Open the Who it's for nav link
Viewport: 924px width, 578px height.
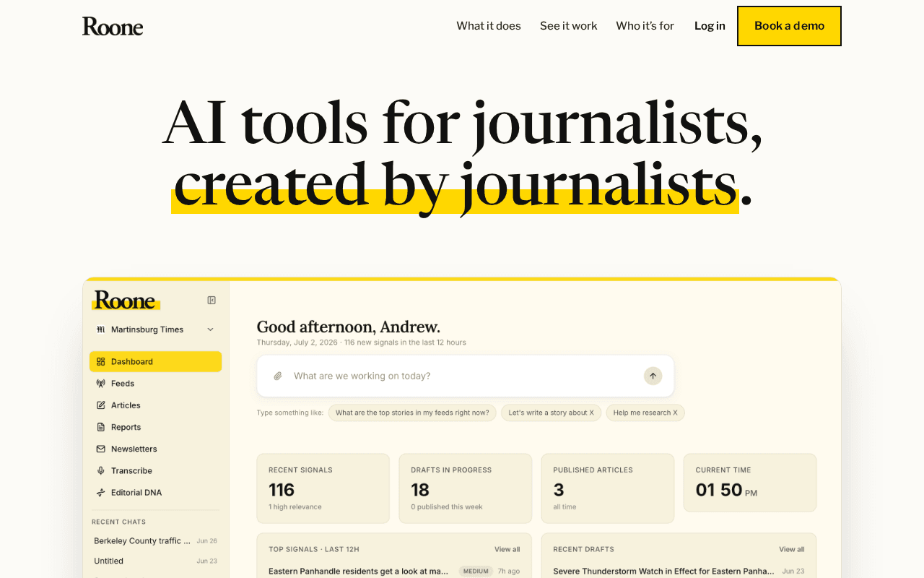coord(645,26)
